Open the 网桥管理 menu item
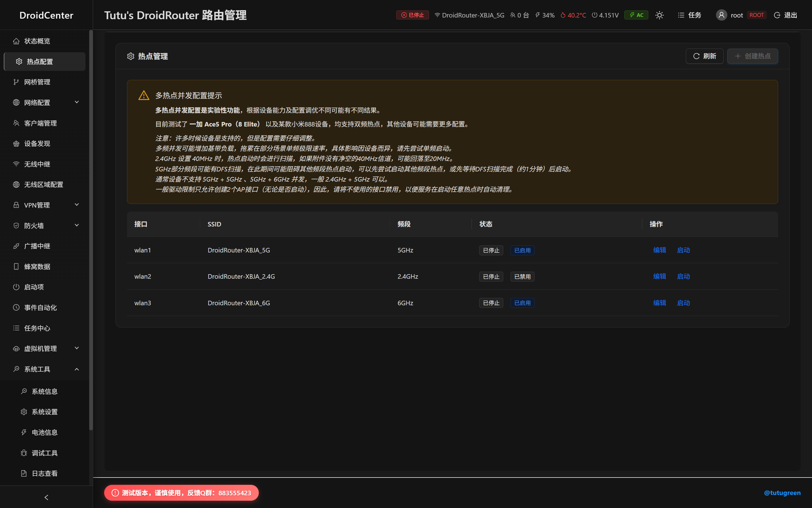The image size is (812, 508). click(37, 82)
